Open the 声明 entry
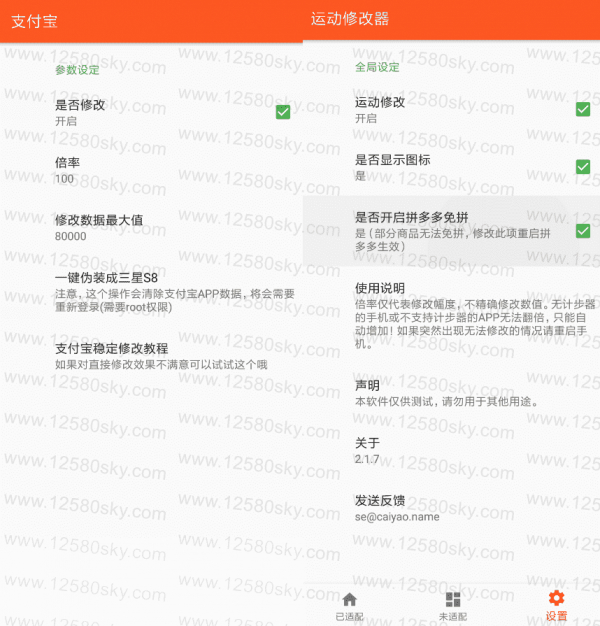 (451, 393)
